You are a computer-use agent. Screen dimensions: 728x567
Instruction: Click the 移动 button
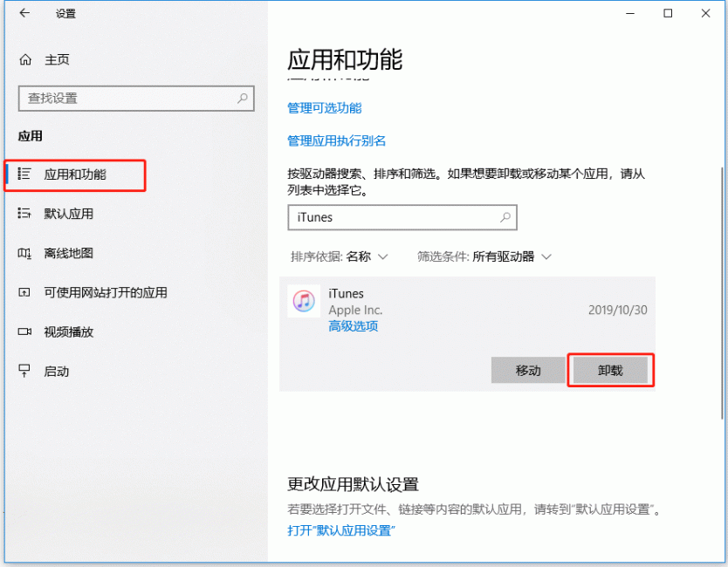click(x=528, y=370)
